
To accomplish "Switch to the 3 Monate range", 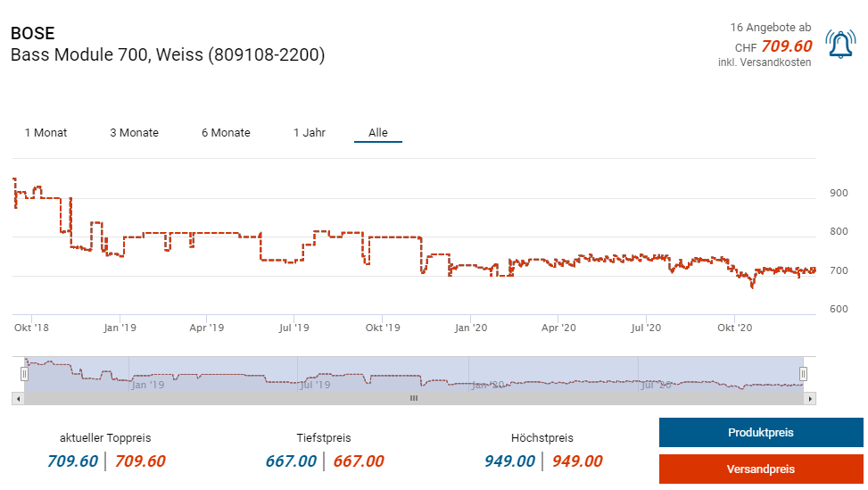I will (134, 133).
